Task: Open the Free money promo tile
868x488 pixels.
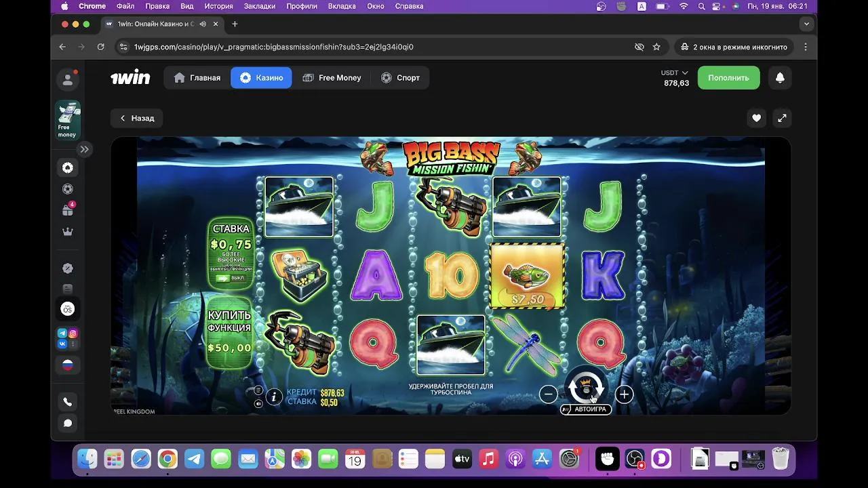Action: coord(68,120)
